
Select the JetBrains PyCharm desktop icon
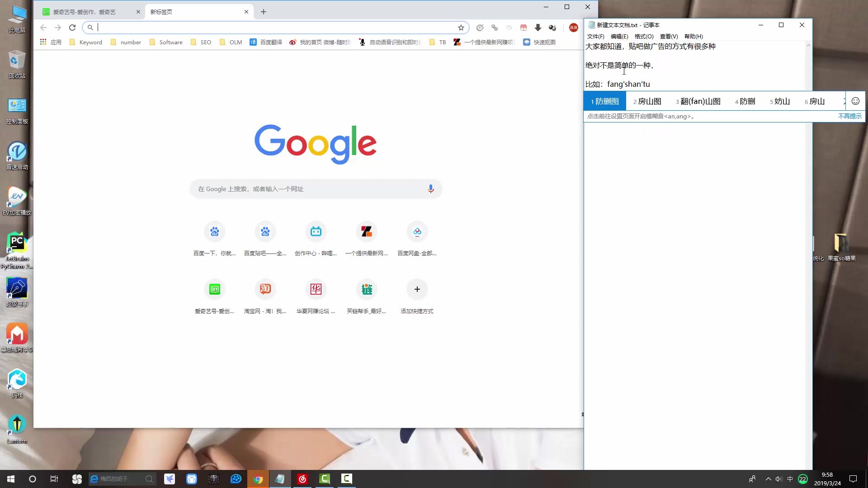pyautogui.click(x=17, y=251)
